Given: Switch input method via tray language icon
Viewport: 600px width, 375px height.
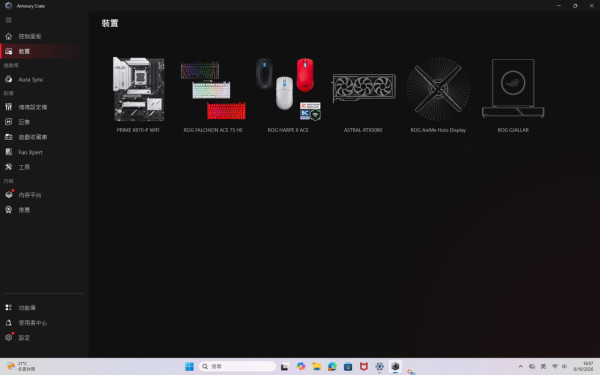Looking at the screenshot, I should pos(543,367).
